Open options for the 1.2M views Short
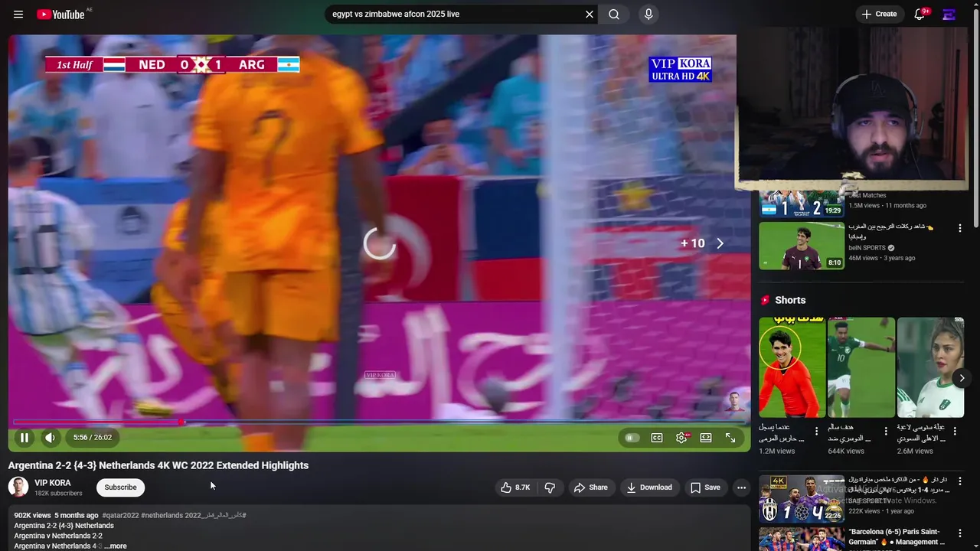The width and height of the screenshot is (980, 551). pos(816,432)
